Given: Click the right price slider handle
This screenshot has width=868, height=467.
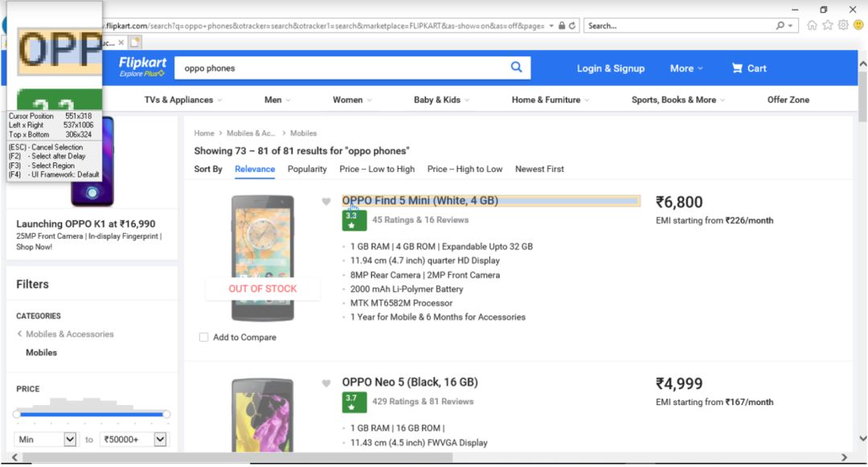Looking at the screenshot, I should pyautogui.click(x=166, y=414).
